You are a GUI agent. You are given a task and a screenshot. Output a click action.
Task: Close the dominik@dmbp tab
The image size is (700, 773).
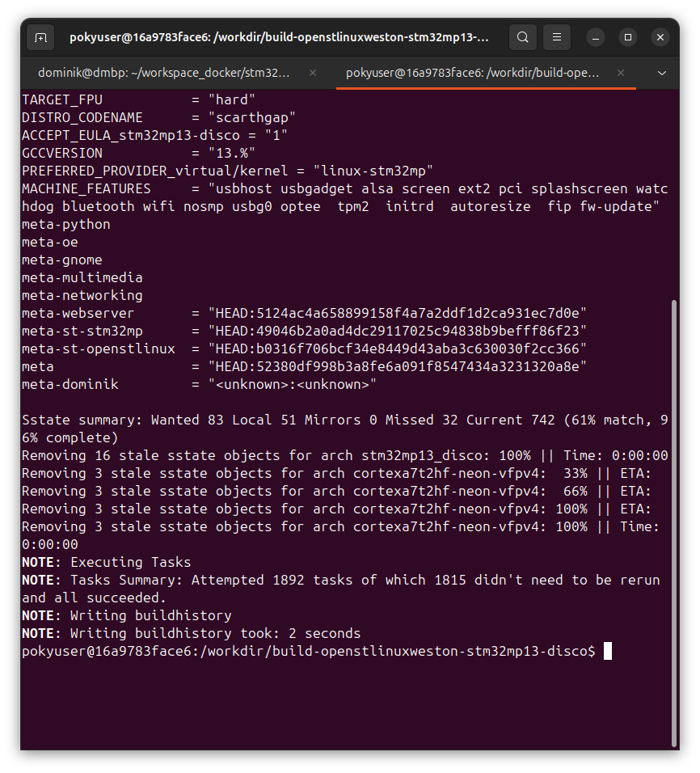pos(313,73)
